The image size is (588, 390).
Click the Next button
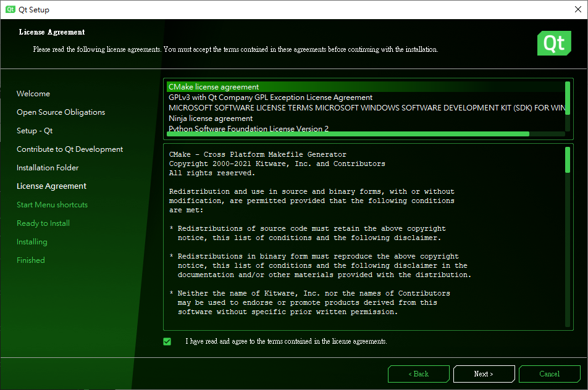484,374
